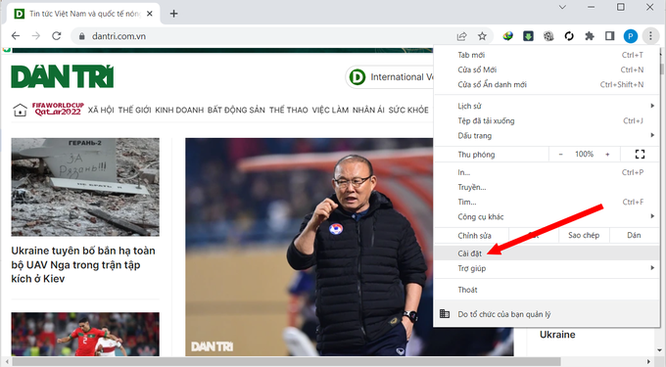Expand the Dấu trang submenu
The image size is (666, 367).
(x=547, y=136)
